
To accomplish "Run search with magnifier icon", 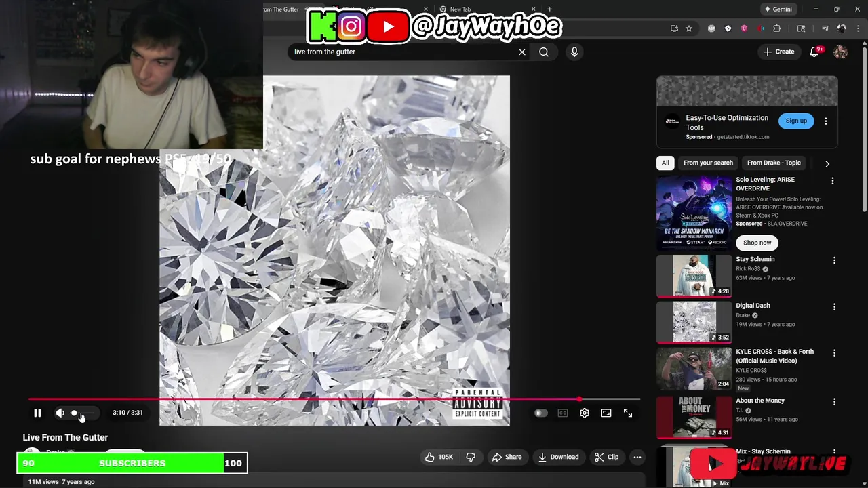I will coord(544,52).
